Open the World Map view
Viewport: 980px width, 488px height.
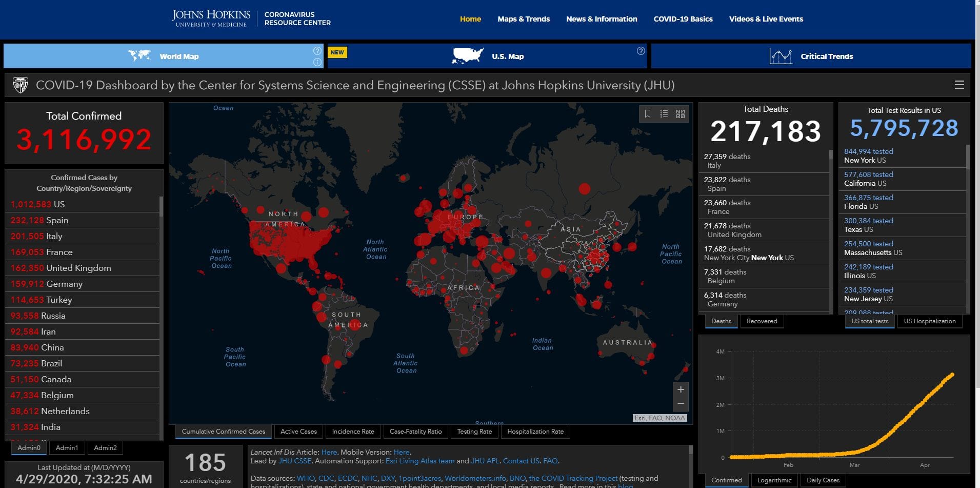pos(164,56)
